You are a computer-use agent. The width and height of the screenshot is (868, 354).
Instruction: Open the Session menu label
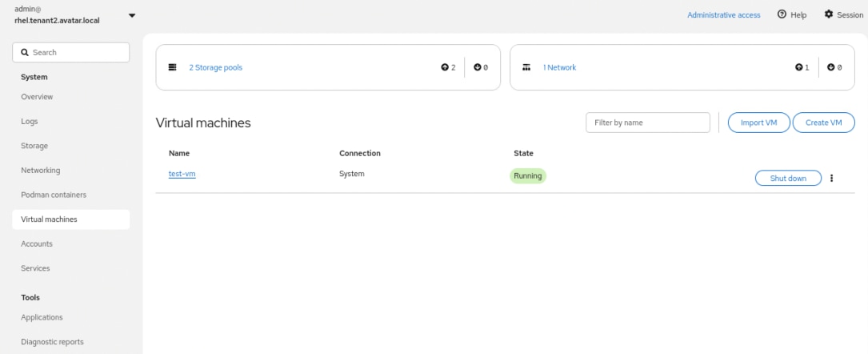(850, 15)
